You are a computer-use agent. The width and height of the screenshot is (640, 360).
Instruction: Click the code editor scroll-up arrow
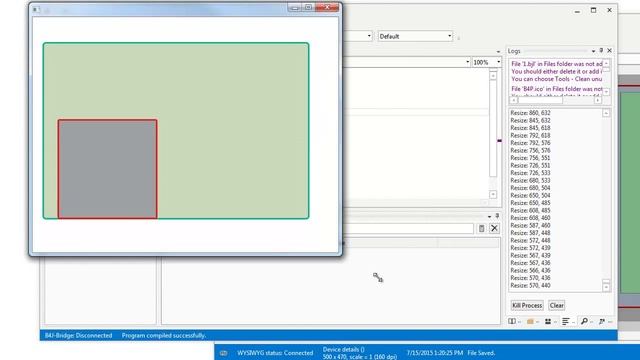click(493, 76)
